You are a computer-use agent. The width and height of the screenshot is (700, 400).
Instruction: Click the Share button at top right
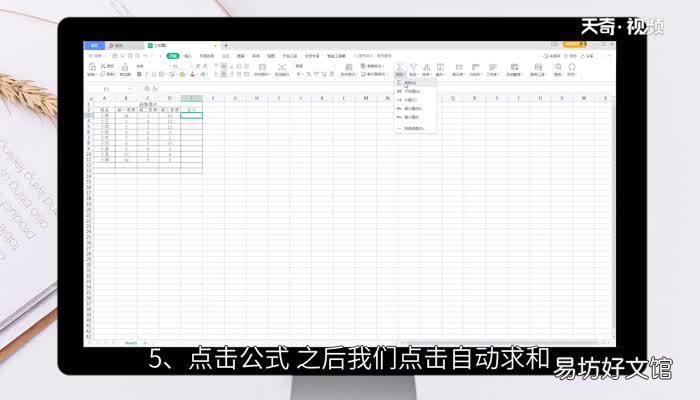tap(588, 56)
